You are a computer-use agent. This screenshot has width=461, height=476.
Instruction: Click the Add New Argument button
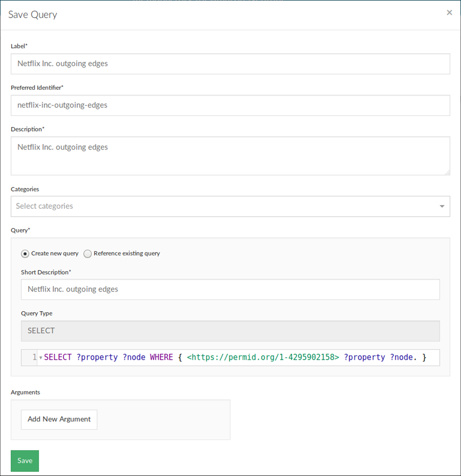(59, 420)
